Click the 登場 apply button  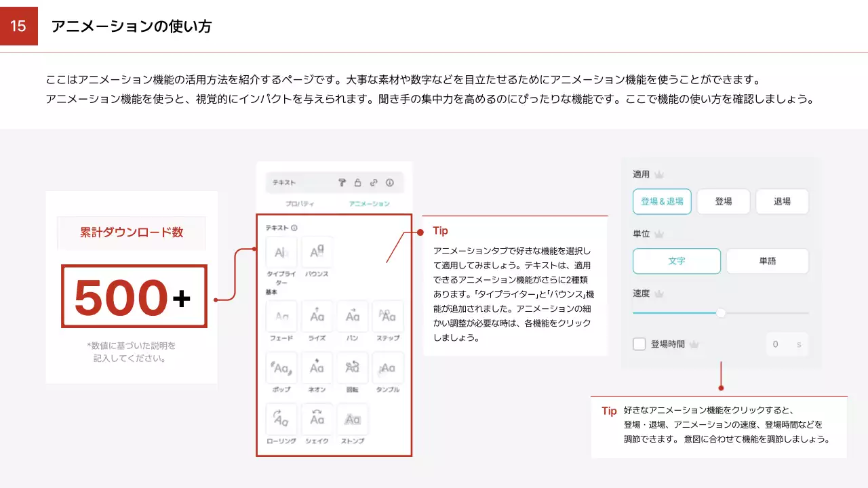pyautogui.click(x=723, y=201)
